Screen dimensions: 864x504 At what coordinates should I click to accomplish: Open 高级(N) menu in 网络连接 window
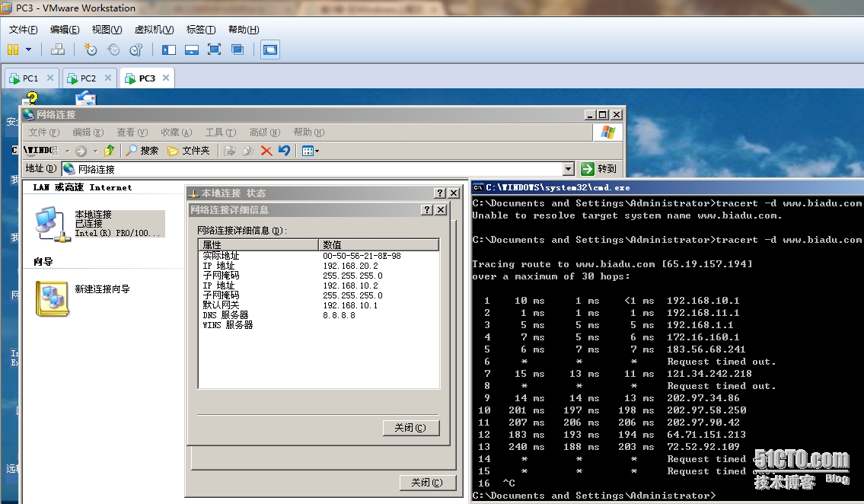[x=264, y=132]
